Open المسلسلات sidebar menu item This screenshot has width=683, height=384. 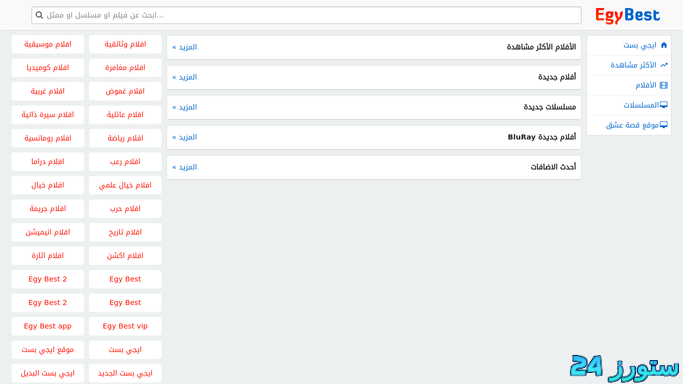pos(629,105)
